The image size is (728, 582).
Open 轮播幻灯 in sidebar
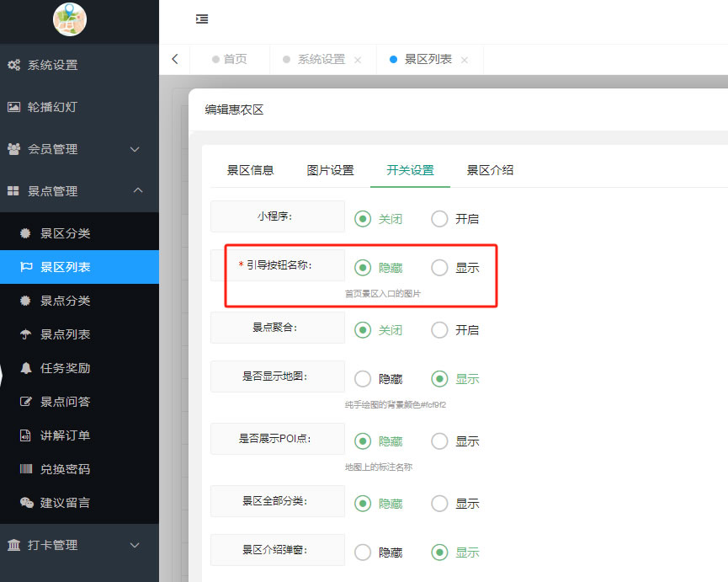tap(79, 107)
